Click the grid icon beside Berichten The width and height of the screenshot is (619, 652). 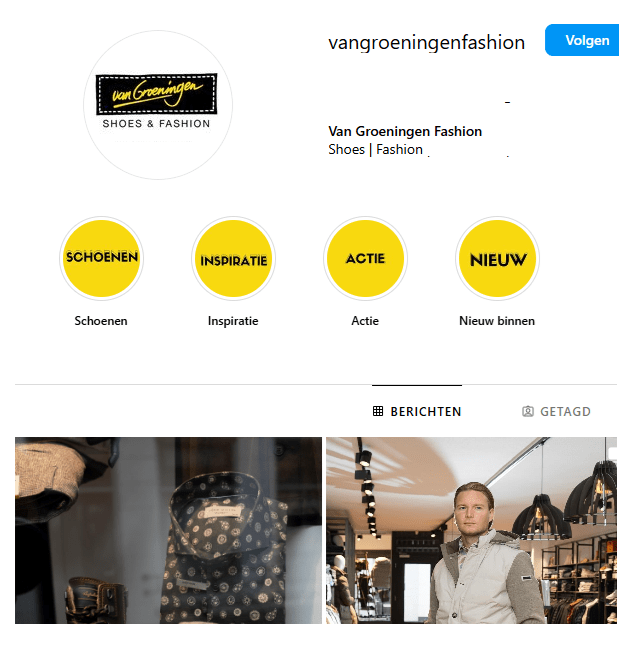coord(378,411)
